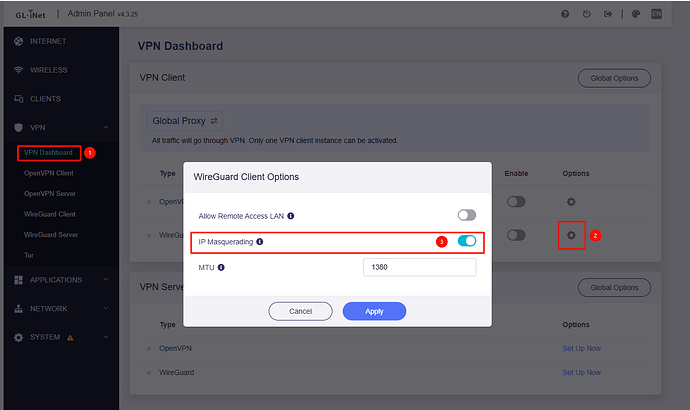Screen dimensions: 690x410
Task: Click the OpenVPN client row gear icon
Action: [571, 202]
